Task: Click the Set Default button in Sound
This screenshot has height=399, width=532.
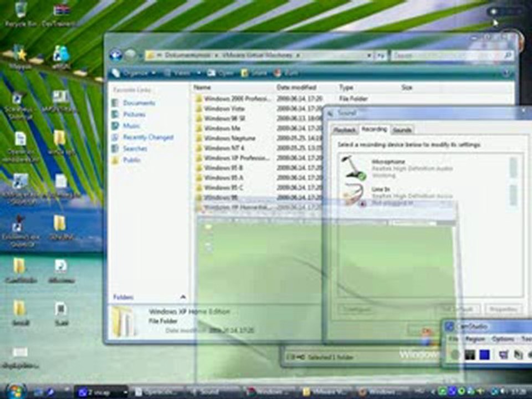Action: 457,309
